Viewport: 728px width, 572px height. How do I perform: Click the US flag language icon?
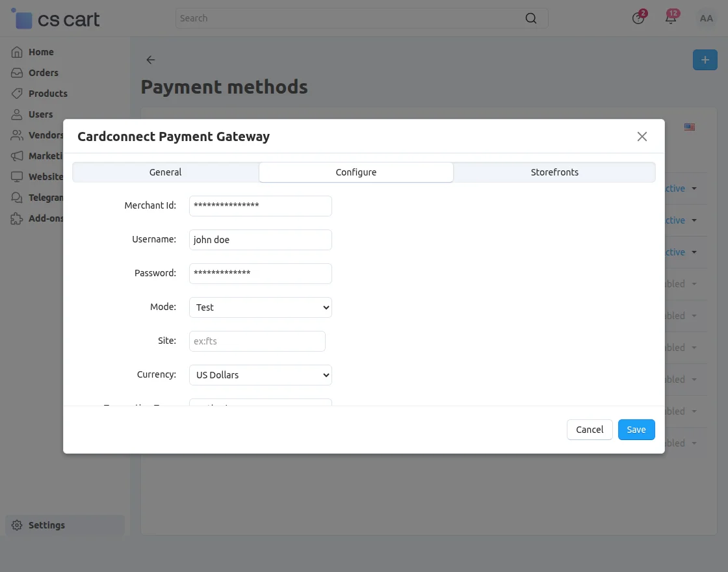690,127
